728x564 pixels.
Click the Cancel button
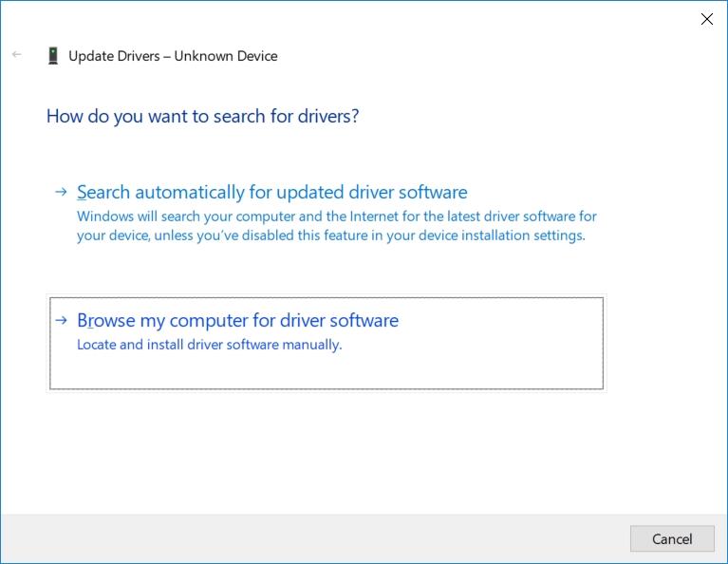(672, 538)
